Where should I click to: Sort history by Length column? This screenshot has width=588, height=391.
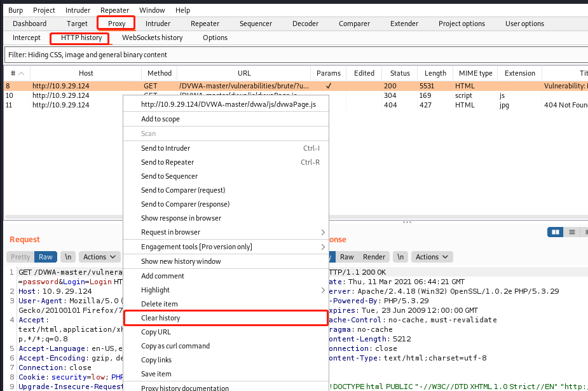point(435,73)
